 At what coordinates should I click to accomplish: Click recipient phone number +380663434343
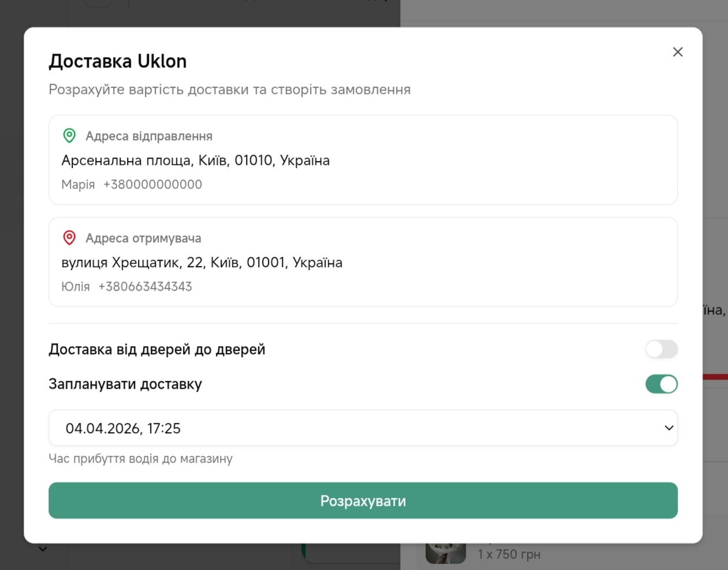[145, 287]
